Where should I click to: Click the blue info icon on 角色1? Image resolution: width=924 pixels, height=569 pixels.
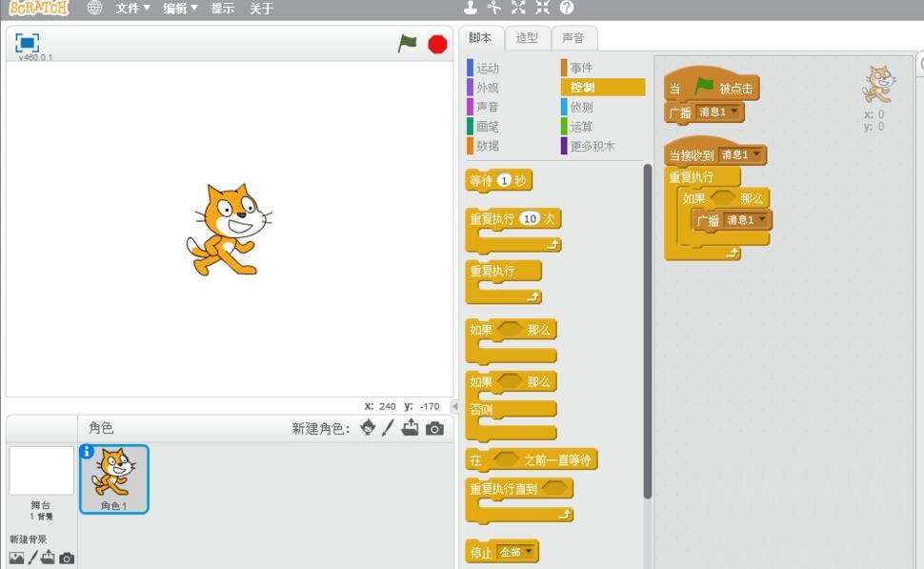[x=88, y=451]
